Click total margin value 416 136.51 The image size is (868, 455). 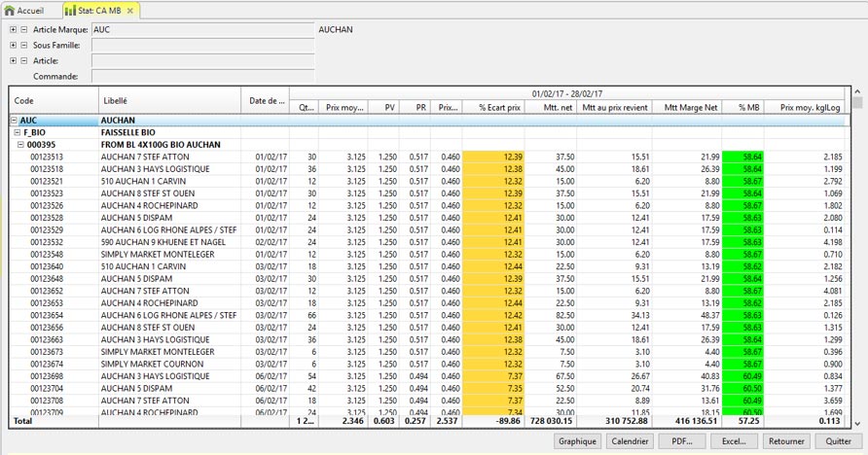pos(697,421)
